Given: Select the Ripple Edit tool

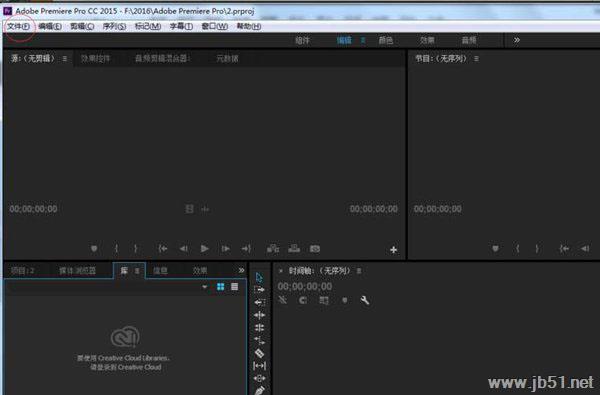Looking at the screenshot, I should pyautogui.click(x=259, y=315).
